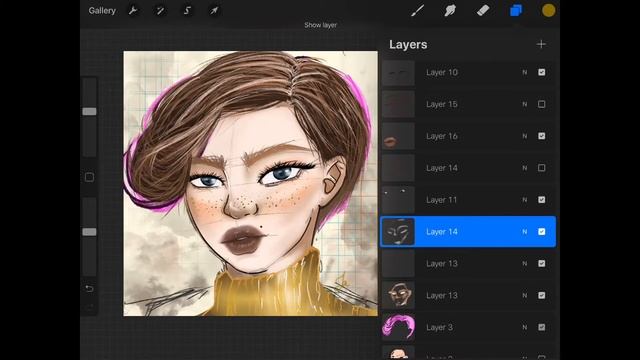Open blend mode N on highlighted Layer 14
The height and width of the screenshot is (360, 640).
pyautogui.click(x=524, y=231)
